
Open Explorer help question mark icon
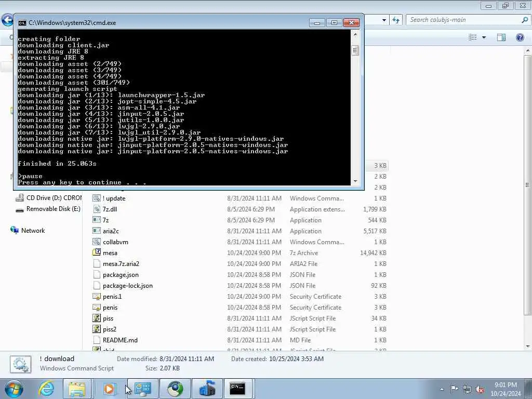pyautogui.click(x=520, y=37)
